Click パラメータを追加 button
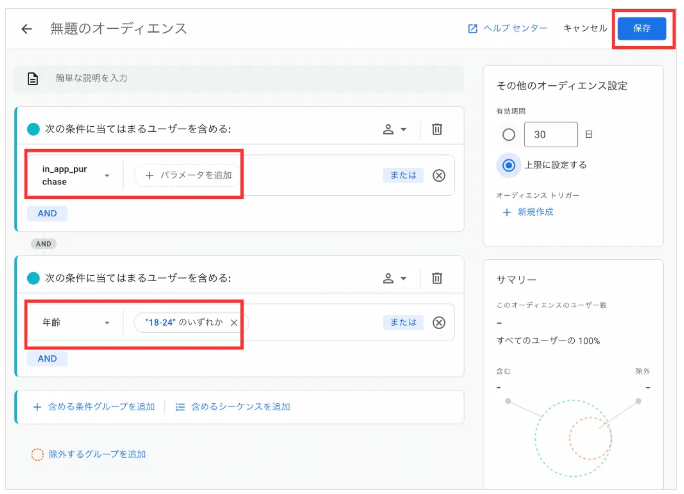 [x=188, y=175]
